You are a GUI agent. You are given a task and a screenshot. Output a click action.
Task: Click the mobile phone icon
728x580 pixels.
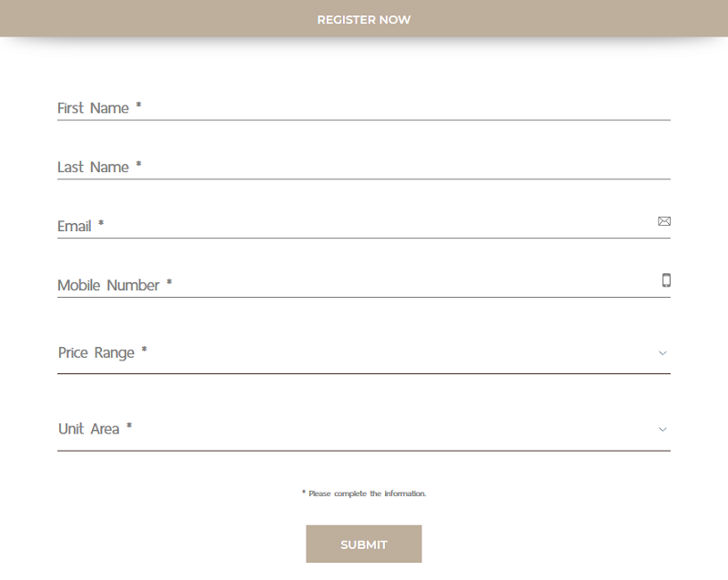click(x=666, y=280)
